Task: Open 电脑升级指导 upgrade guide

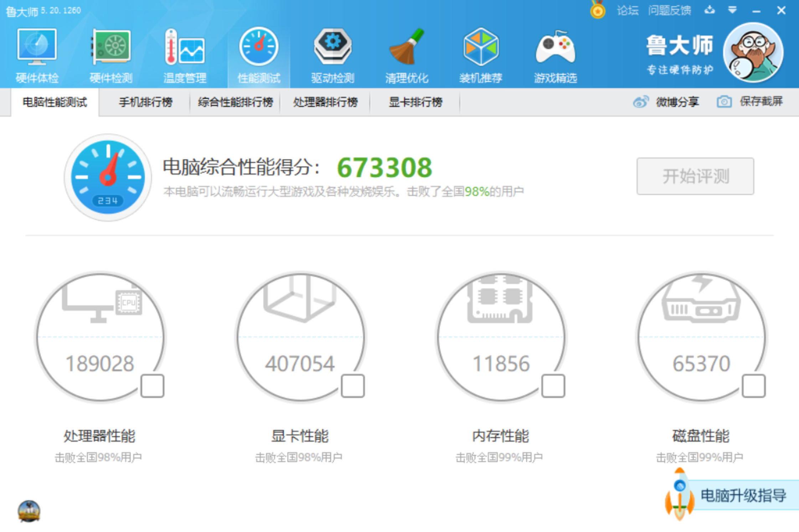Action: pos(743,495)
